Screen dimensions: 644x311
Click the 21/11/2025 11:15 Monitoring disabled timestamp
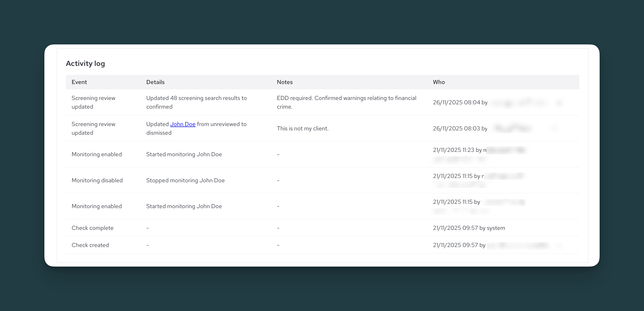click(453, 176)
